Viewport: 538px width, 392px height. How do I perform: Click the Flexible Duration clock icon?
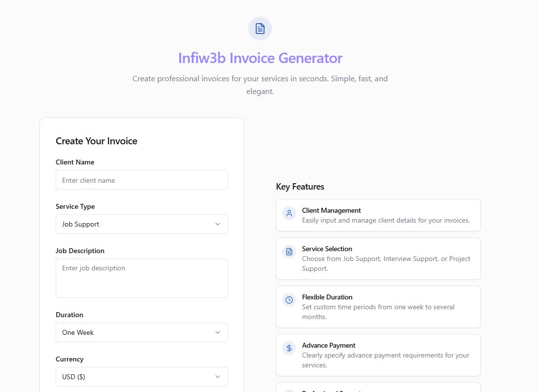pos(289,300)
